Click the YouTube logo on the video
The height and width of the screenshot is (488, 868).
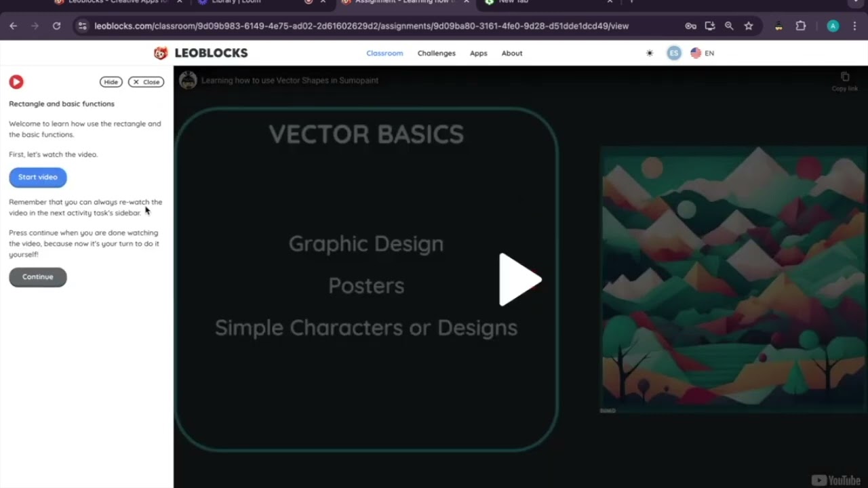coord(836,480)
